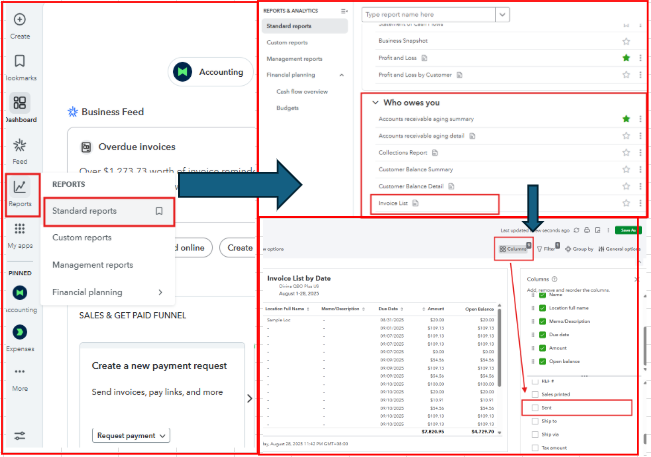The width and height of the screenshot is (651, 457).
Task: Uncheck the Due date column checkbox
Action: (542, 335)
